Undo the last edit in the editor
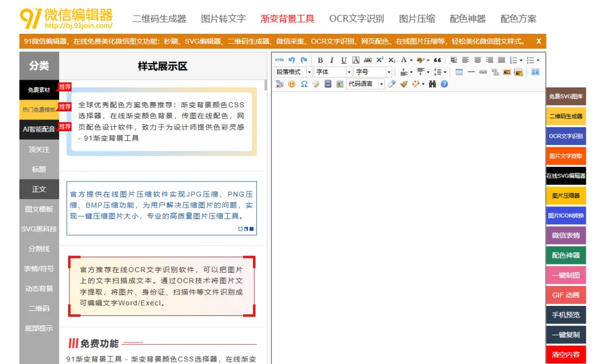The height and width of the screenshot is (364, 598). tap(292, 59)
